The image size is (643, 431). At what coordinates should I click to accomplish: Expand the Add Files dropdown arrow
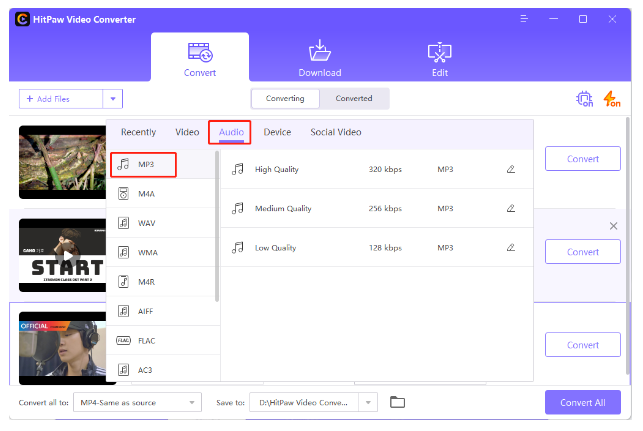point(113,99)
